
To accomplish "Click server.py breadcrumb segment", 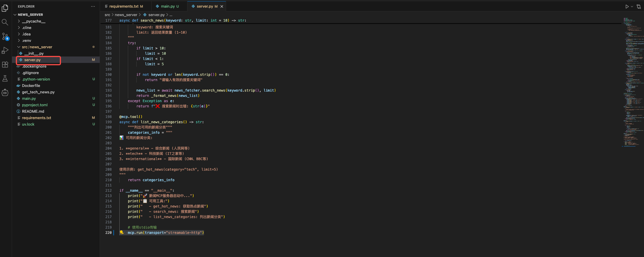I will (154, 15).
